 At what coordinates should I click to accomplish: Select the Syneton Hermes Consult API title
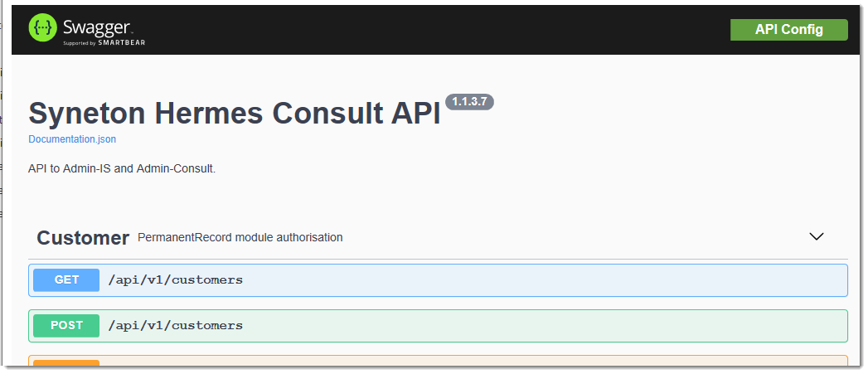[234, 113]
